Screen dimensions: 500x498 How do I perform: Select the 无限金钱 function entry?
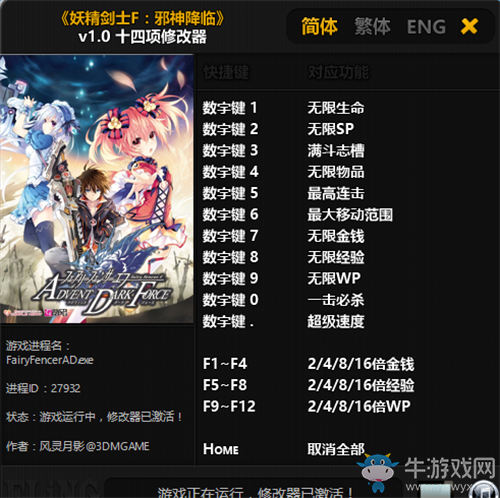[336, 236]
